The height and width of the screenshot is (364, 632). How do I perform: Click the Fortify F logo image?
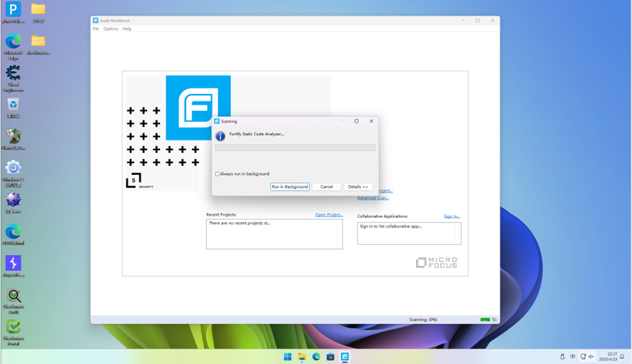pos(198,107)
